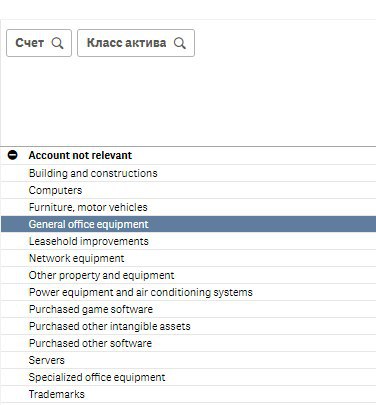This screenshot has width=376, height=405.
Task: Open the Счет filter field
Action: [x=39, y=43]
